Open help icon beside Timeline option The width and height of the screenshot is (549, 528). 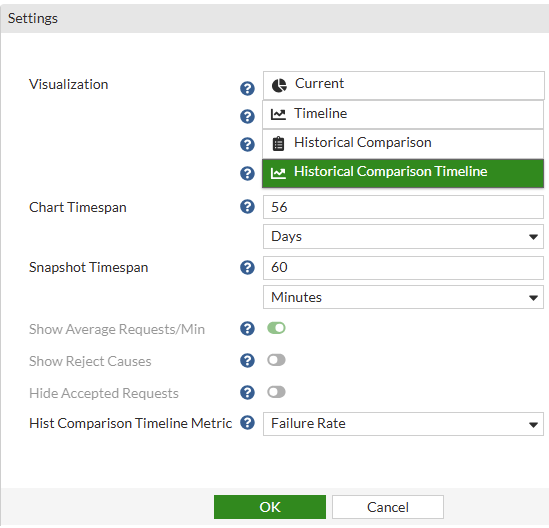[x=247, y=116]
